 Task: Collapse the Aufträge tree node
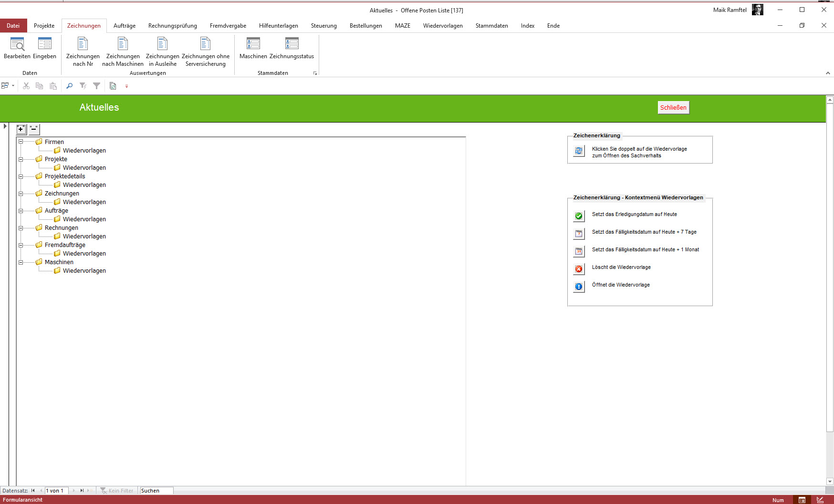pyautogui.click(x=21, y=211)
